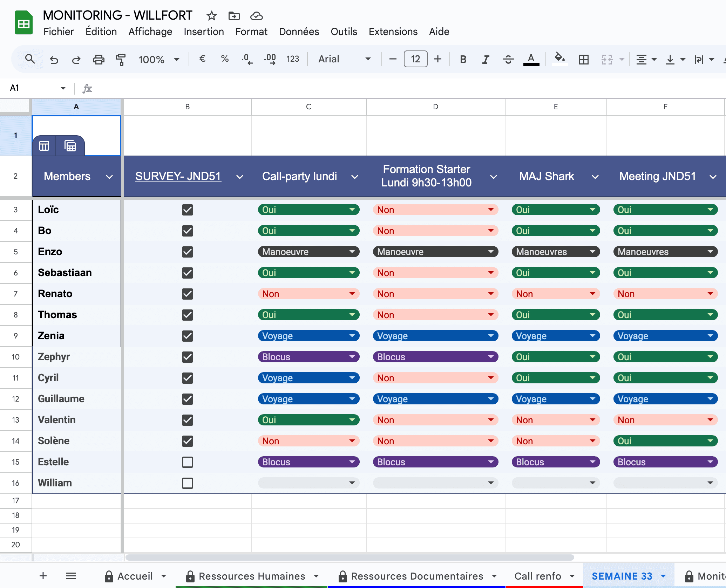This screenshot has height=588, width=726.
Task: Star the MONITORING - WILLFORT document
Action: 211,16
